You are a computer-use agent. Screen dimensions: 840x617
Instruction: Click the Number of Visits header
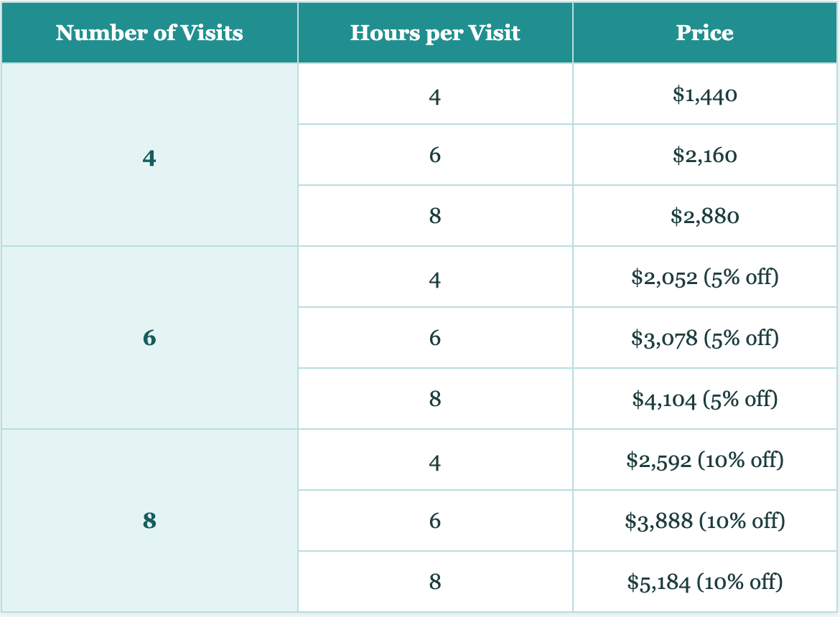click(x=149, y=32)
